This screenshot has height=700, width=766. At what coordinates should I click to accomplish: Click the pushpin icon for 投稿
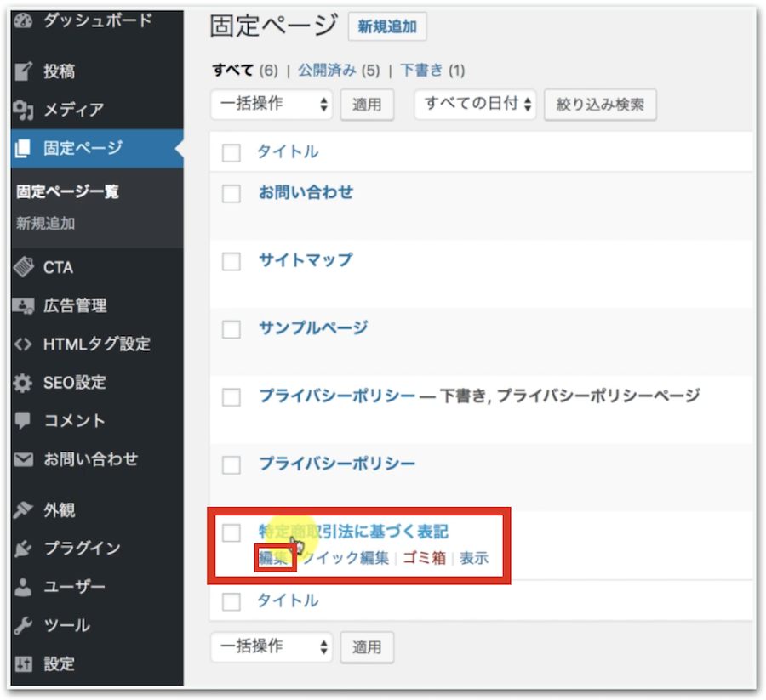[23, 71]
